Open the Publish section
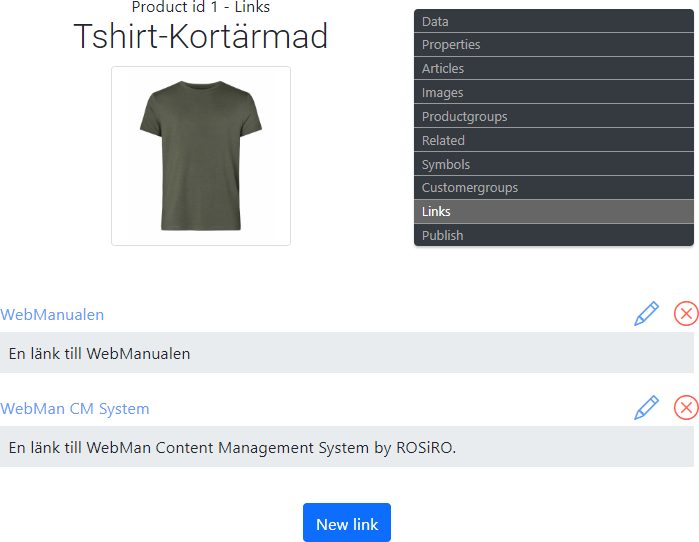699x542 pixels. point(553,236)
